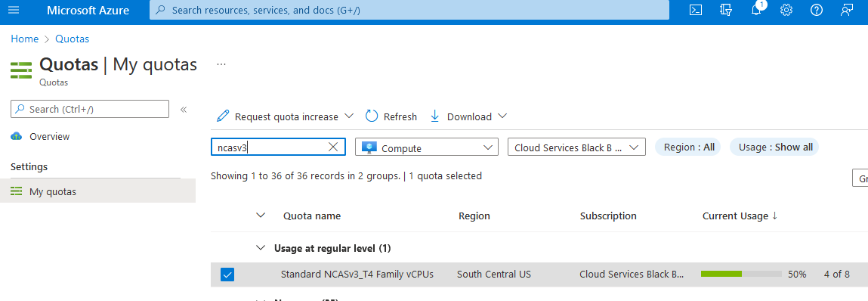Open Request quota increase dropdown arrow
Image resolution: width=868 pixels, height=301 pixels.
click(x=349, y=116)
